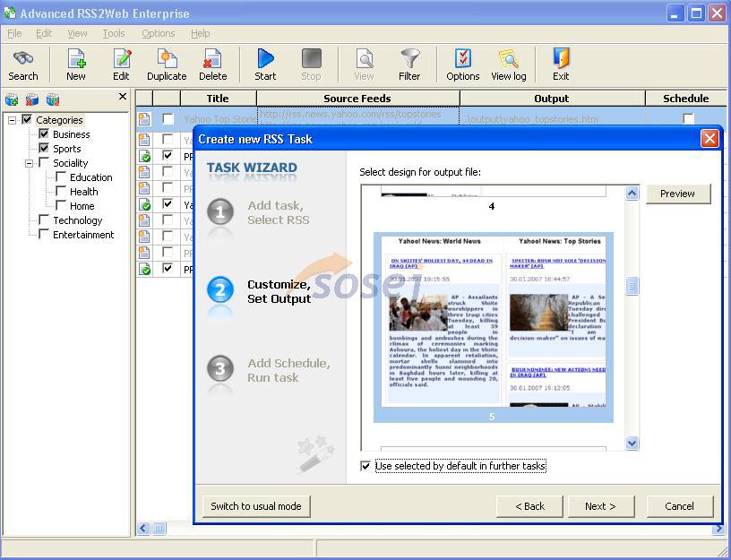Collapse the Sociality tree branch
This screenshot has height=560, width=731.
click(x=29, y=163)
